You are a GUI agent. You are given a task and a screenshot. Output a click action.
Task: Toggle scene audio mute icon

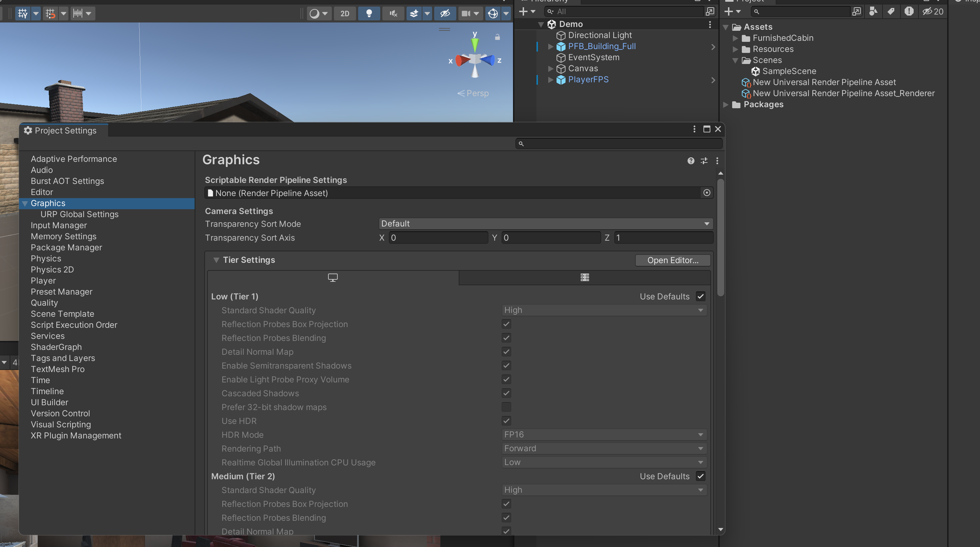pos(393,14)
